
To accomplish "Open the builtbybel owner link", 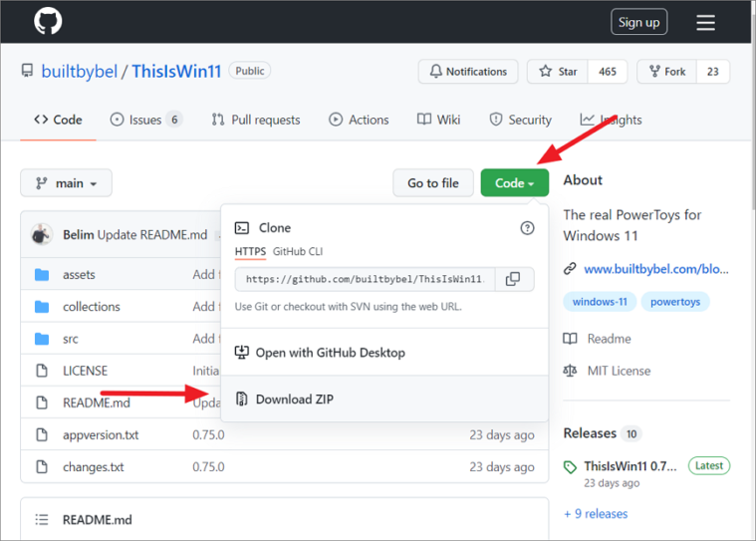I will (x=79, y=72).
